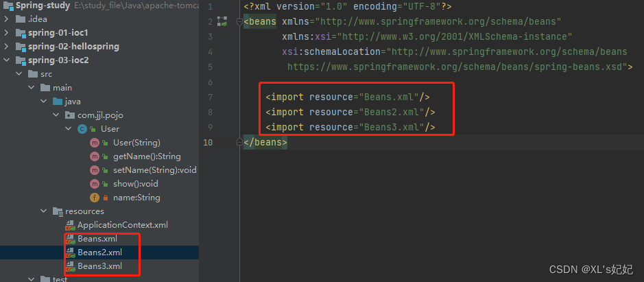Click the Spring bean gutter icon on line 2

[222, 21]
